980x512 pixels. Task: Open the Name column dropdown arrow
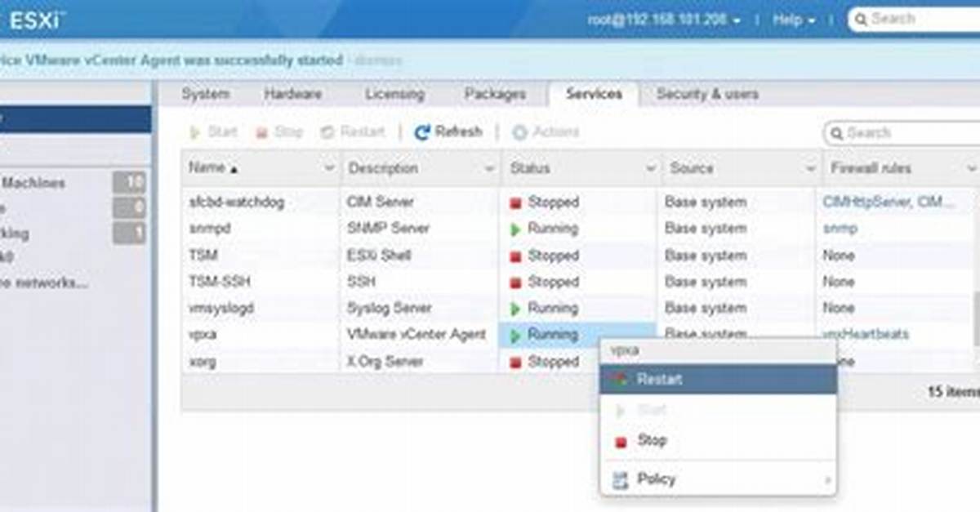(x=330, y=168)
